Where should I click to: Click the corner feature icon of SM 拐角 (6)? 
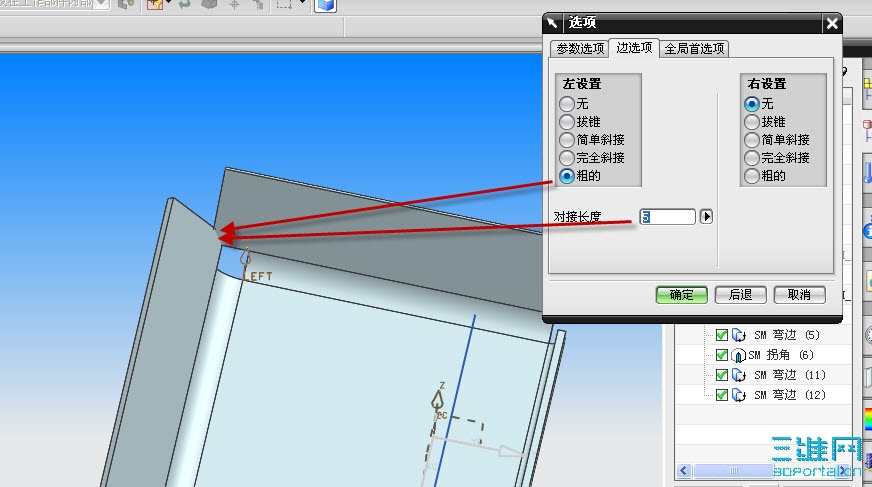coord(739,355)
